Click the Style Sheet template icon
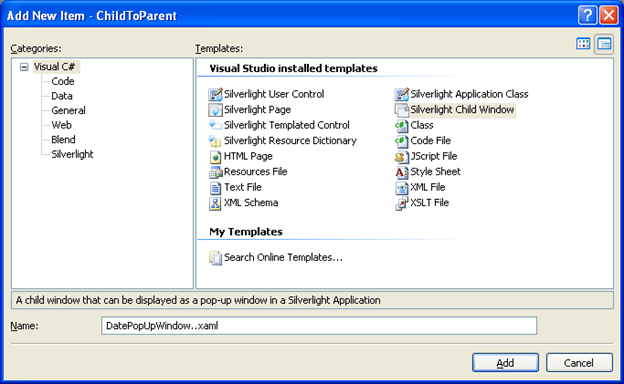 [402, 172]
